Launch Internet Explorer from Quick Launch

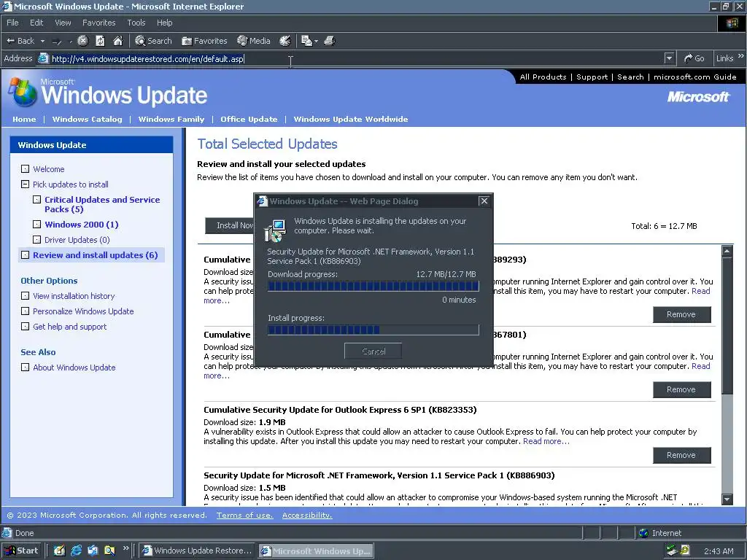(x=76, y=551)
